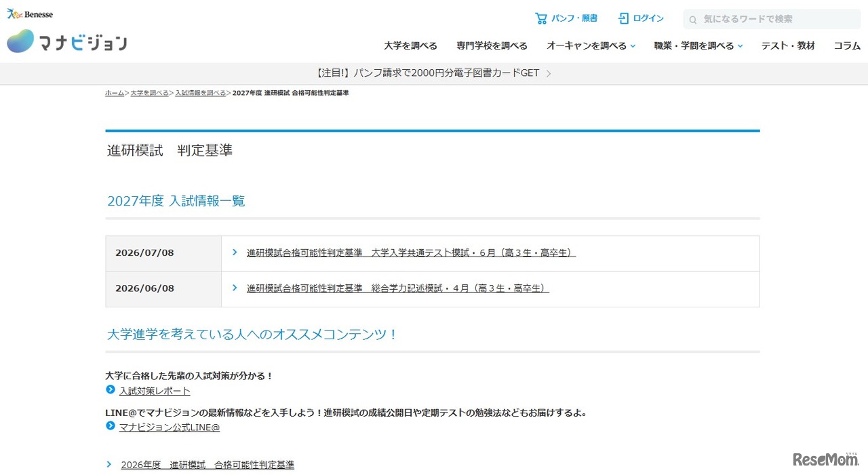
Task: Click the arrow beside 2026/06/08 entry link
Action: pyautogui.click(x=235, y=288)
